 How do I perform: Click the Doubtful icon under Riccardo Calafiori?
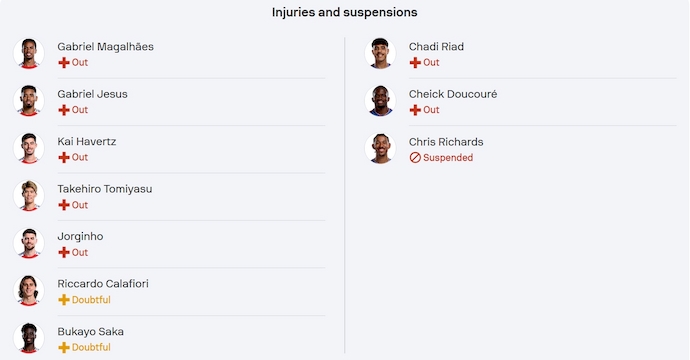click(x=64, y=300)
